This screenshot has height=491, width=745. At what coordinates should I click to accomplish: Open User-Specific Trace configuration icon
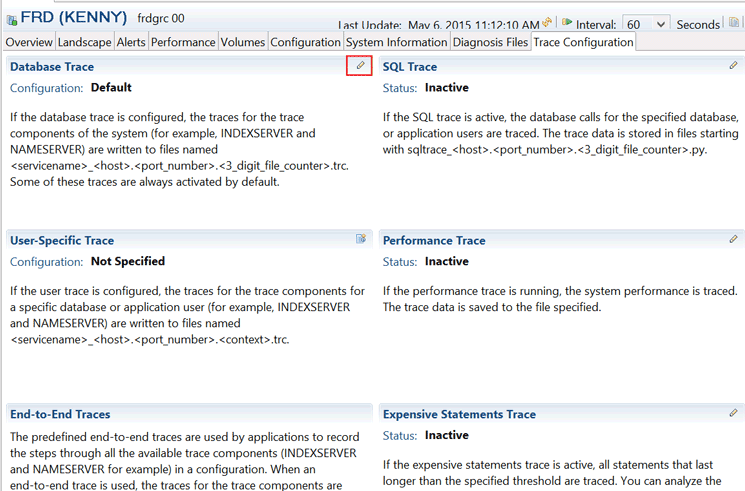click(x=361, y=239)
